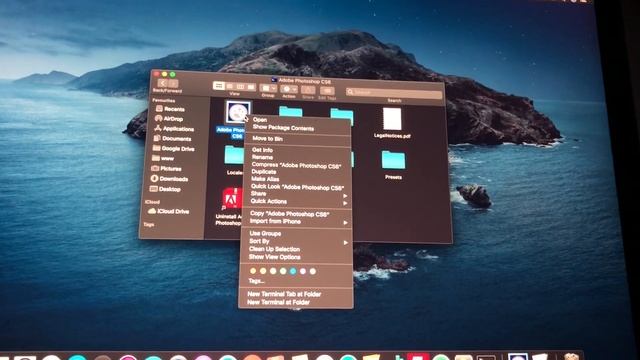The image size is (640, 360).
Task: Open Applications in the Finder sidebar
Action: pyautogui.click(x=173, y=129)
